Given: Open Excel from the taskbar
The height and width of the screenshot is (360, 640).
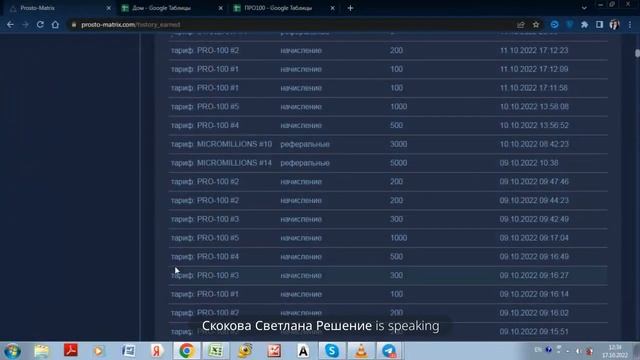Looking at the screenshot, I should [x=216, y=351].
